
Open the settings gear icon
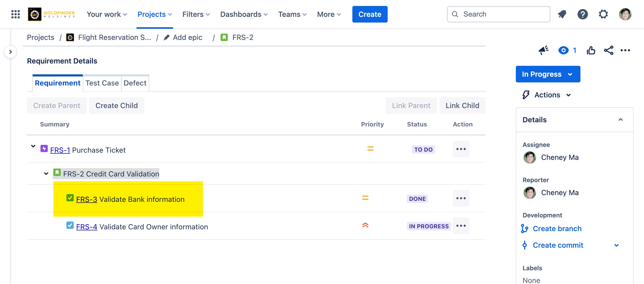(603, 14)
